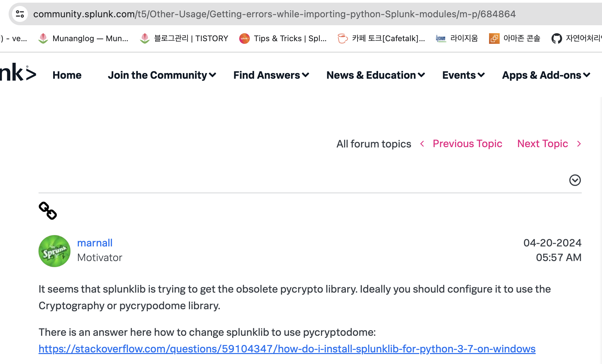This screenshot has height=364, width=602.
Task: Open the stackoverflow splunklib install link
Action: pos(287,349)
